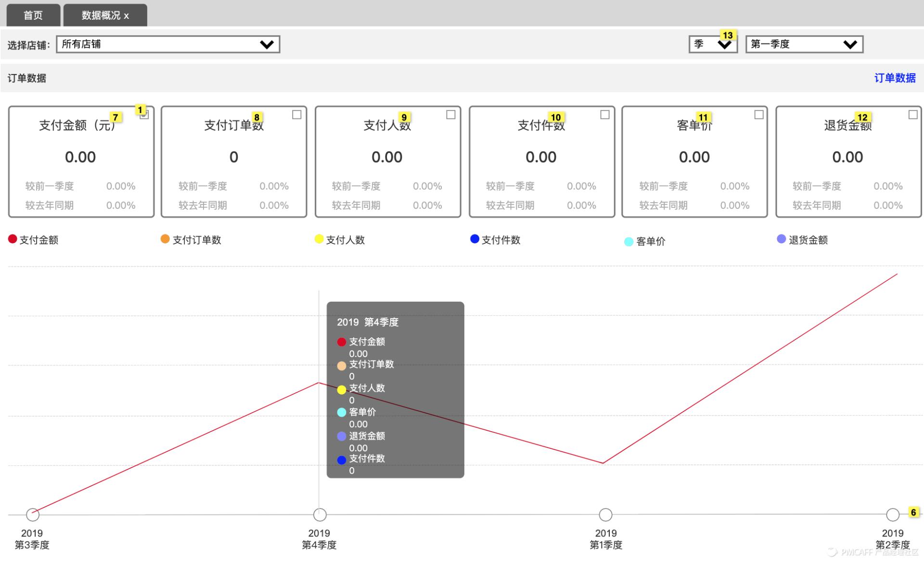
Task: Toggle the 退货金额 card checkbox
Action: point(913,115)
